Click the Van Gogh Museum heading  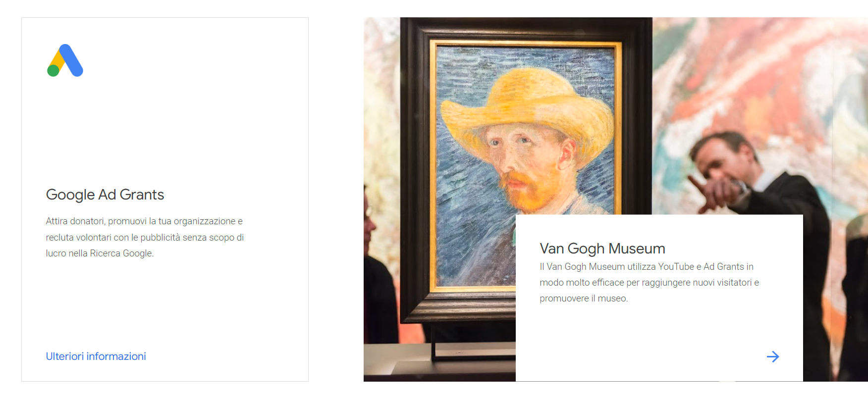click(602, 249)
